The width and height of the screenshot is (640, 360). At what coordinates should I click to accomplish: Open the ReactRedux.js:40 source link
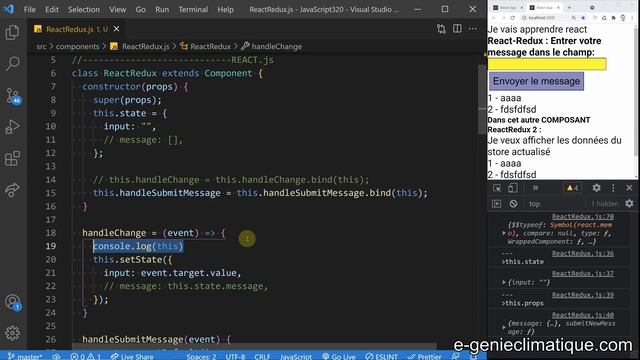tap(583, 315)
